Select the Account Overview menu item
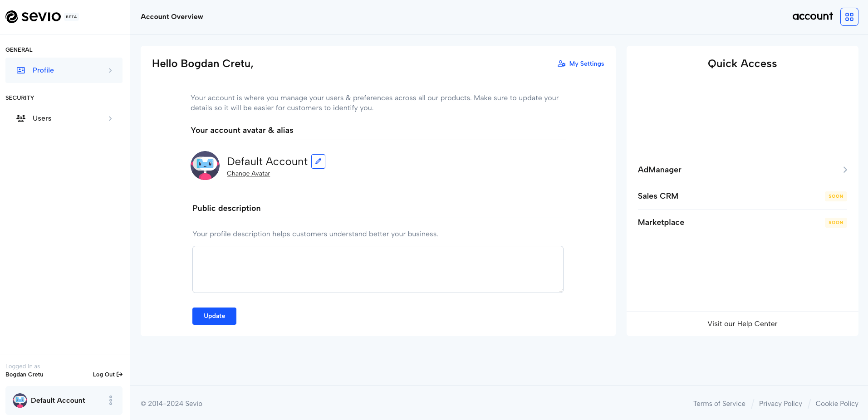The width and height of the screenshot is (868, 420). pyautogui.click(x=172, y=16)
